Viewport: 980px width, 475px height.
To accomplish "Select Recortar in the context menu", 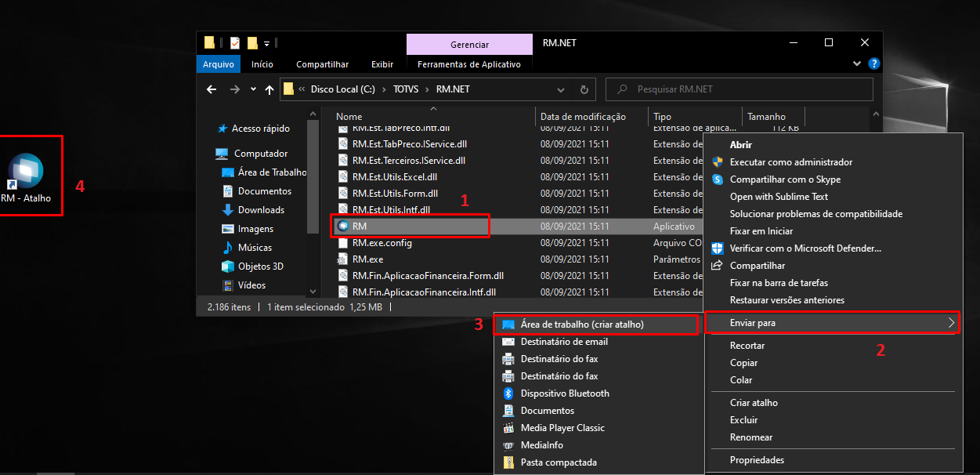I will pyautogui.click(x=747, y=346).
